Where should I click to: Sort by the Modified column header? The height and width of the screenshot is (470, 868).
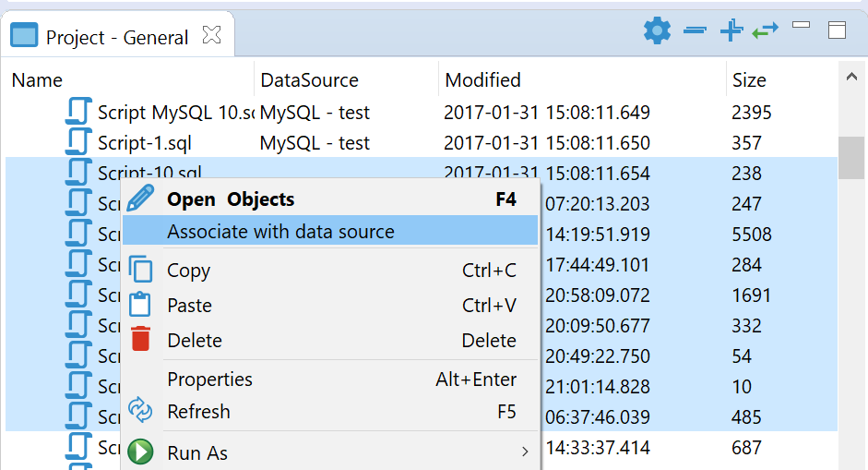[482, 80]
